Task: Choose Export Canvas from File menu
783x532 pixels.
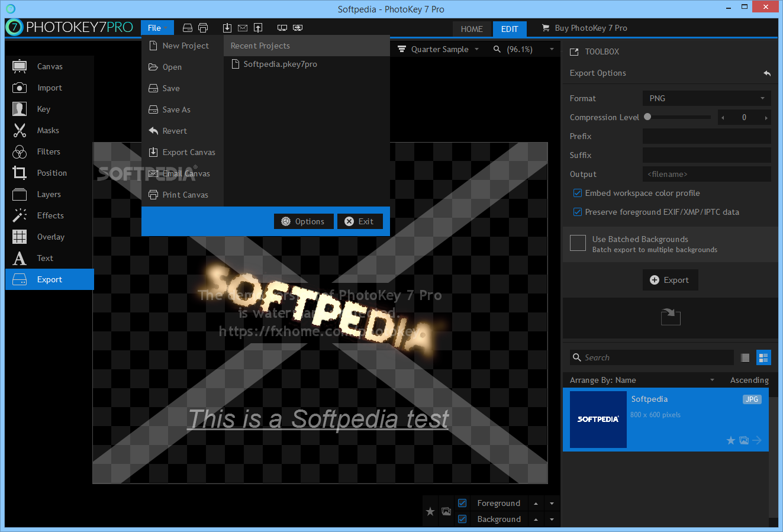Action: pyautogui.click(x=182, y=152)
